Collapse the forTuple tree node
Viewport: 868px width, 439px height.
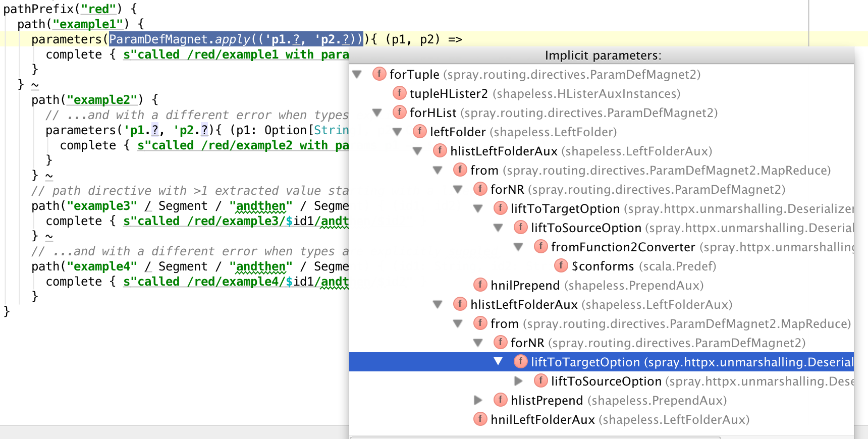coord(357,74)
